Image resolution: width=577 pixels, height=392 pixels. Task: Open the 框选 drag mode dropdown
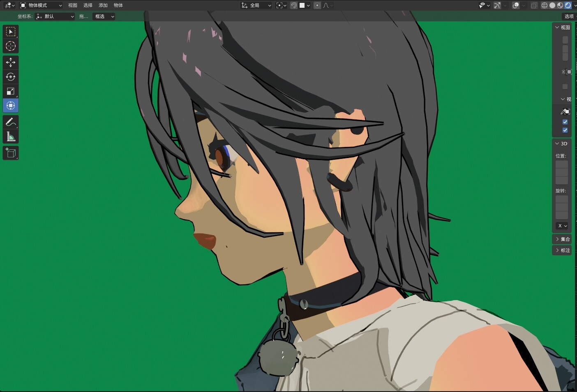tap(104, 16)
